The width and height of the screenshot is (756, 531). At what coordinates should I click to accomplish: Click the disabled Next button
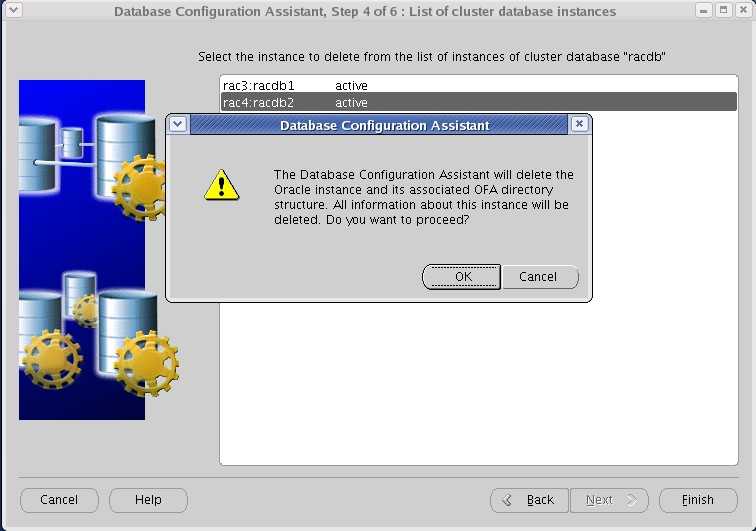(609, 500)
